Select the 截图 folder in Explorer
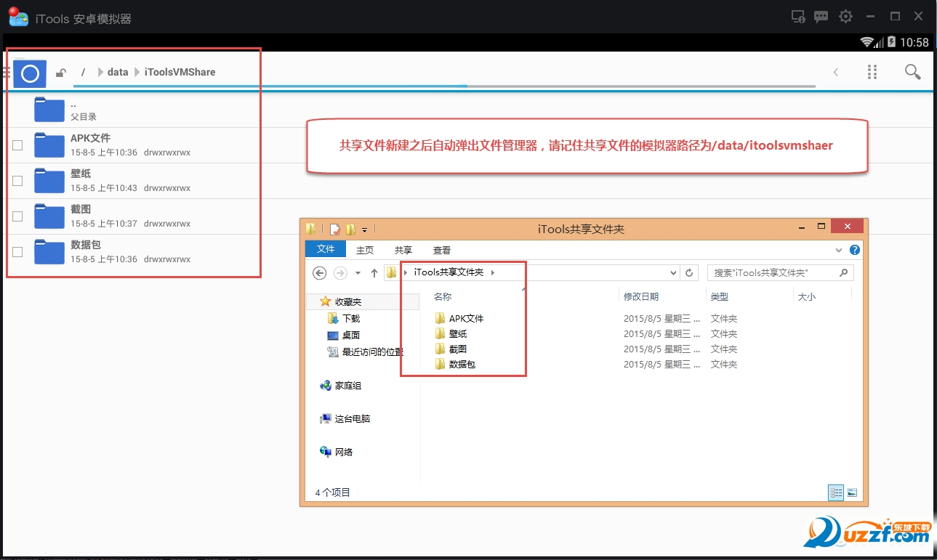 [x=451, y=349]
